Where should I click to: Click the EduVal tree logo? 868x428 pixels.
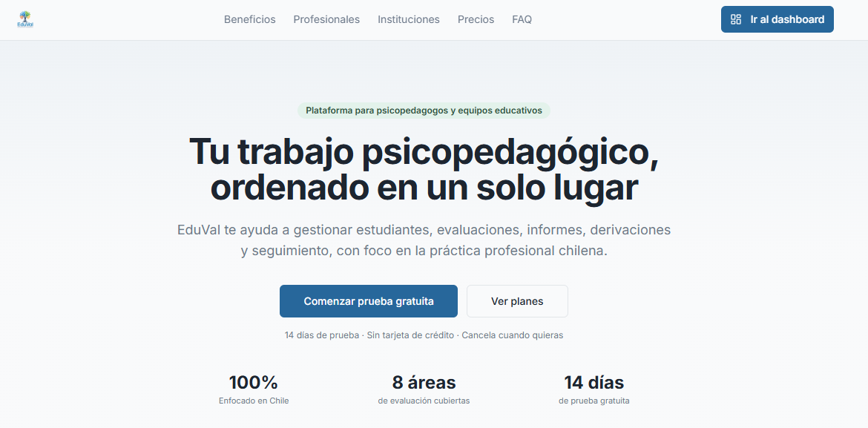pyautogui.click(x=25, y=19)
